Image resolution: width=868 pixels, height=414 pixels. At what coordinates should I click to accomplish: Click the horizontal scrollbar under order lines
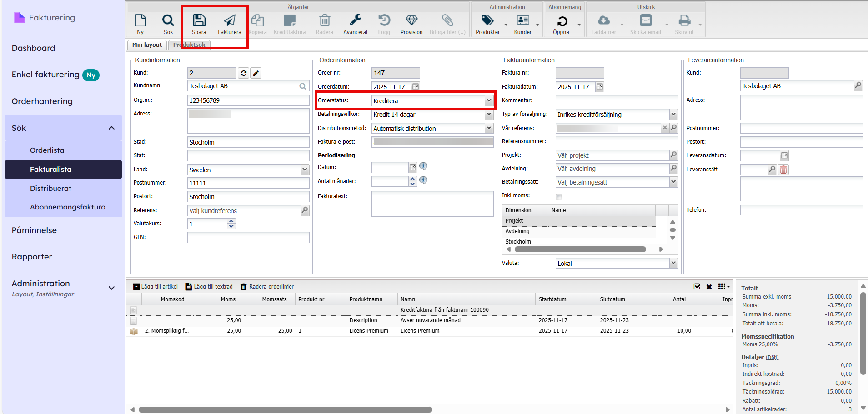click(285, 409)
